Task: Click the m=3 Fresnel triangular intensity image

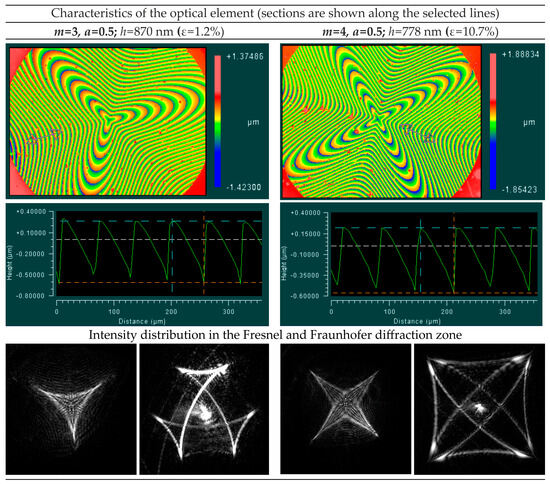Action: click(71, 409)
